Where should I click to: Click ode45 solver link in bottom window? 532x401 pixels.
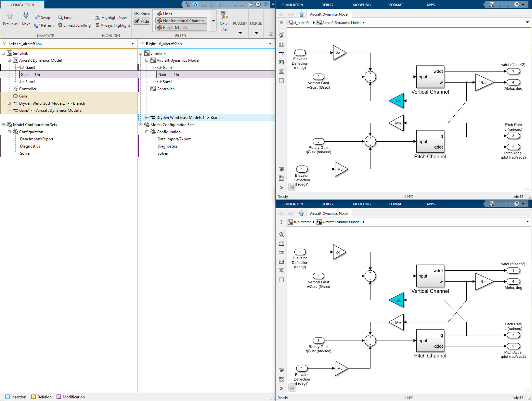518,398
